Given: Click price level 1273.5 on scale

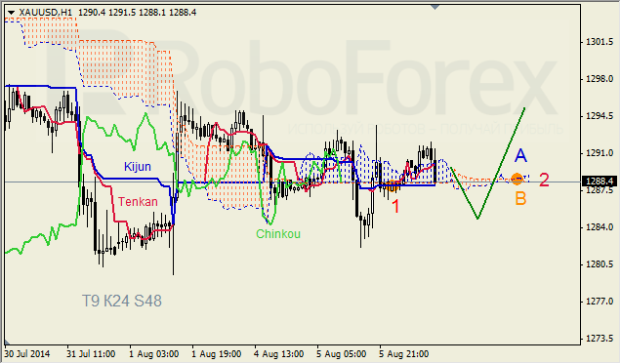Looking at the screenshot, I should [600, 339].
